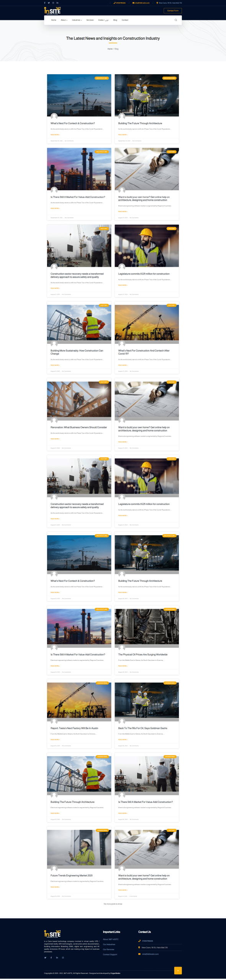
Task: Click the Home breadcrumb link
Action: click(110, 49)
